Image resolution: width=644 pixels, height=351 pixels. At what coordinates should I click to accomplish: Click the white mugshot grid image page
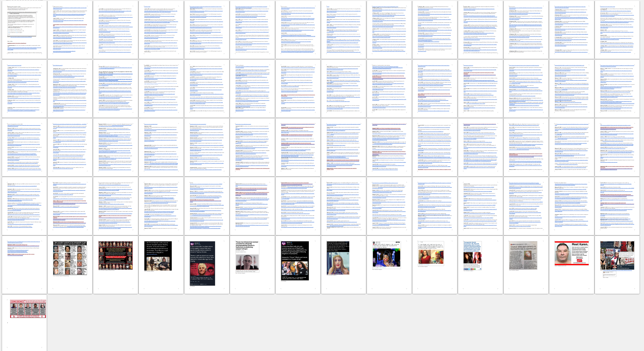coord(70,258)
